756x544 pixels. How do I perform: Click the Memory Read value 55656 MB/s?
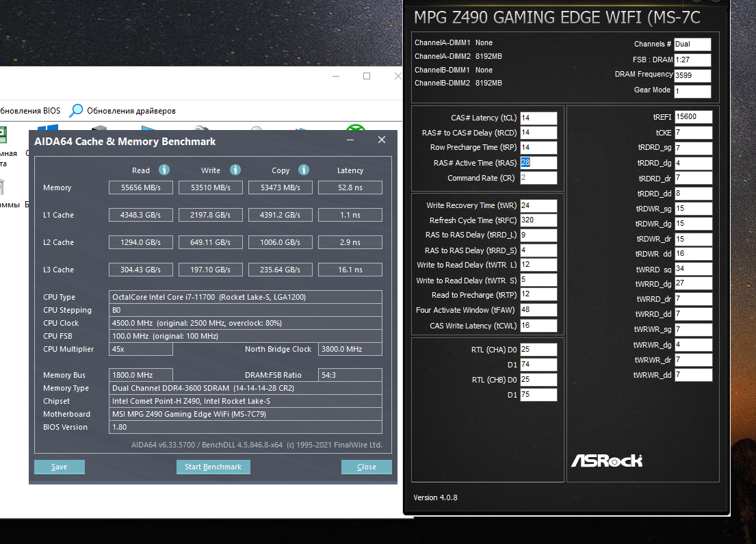click(x=141, y=187)
